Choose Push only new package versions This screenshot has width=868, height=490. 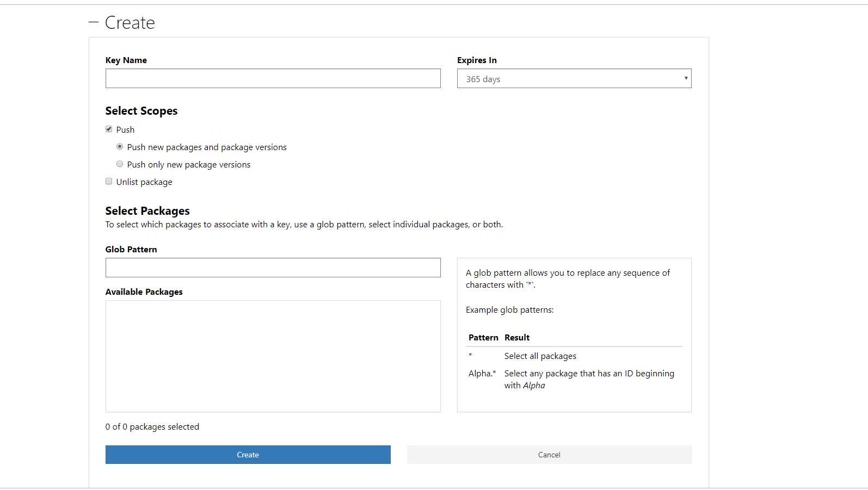120,164
